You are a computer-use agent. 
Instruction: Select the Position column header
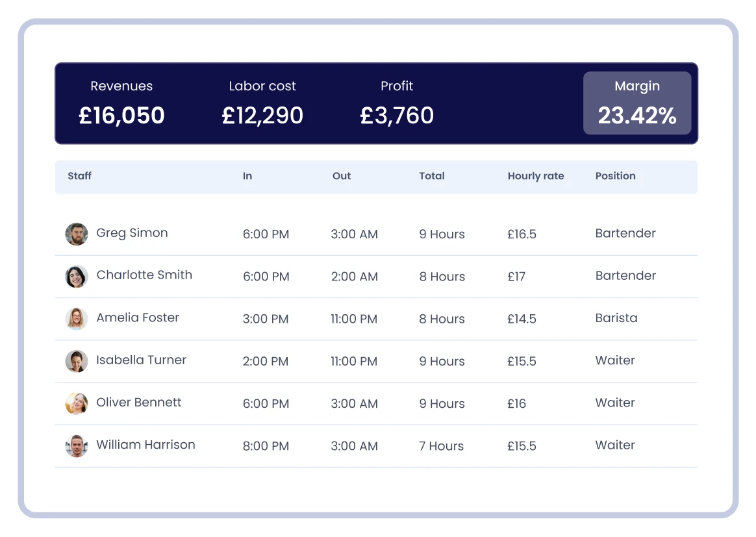click(x=615, y=176)
